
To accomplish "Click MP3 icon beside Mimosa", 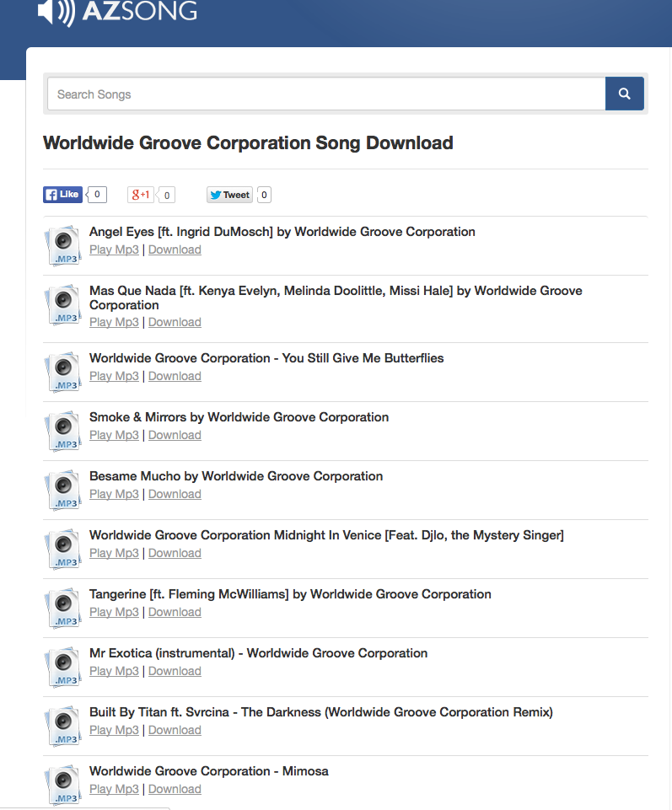I will click(x=63, y=785).
